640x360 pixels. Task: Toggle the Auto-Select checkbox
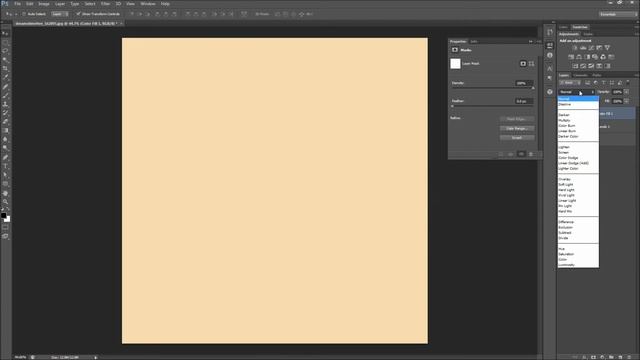tap(24, 14)
